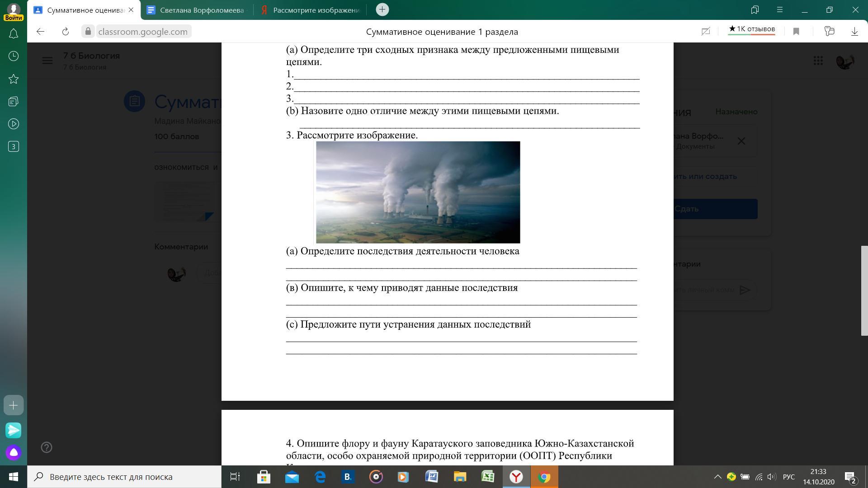
Task: Click the lock site info icon
Action: click(x=88, y=31)
